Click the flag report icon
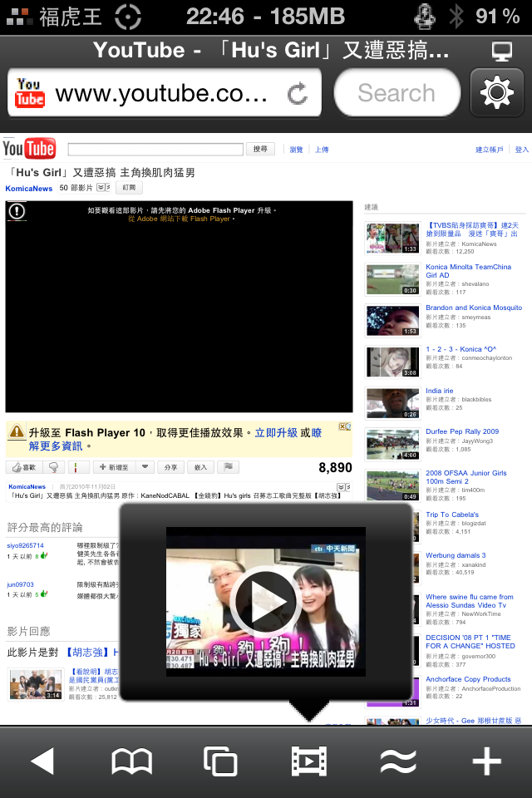 (x=229, y=466)
